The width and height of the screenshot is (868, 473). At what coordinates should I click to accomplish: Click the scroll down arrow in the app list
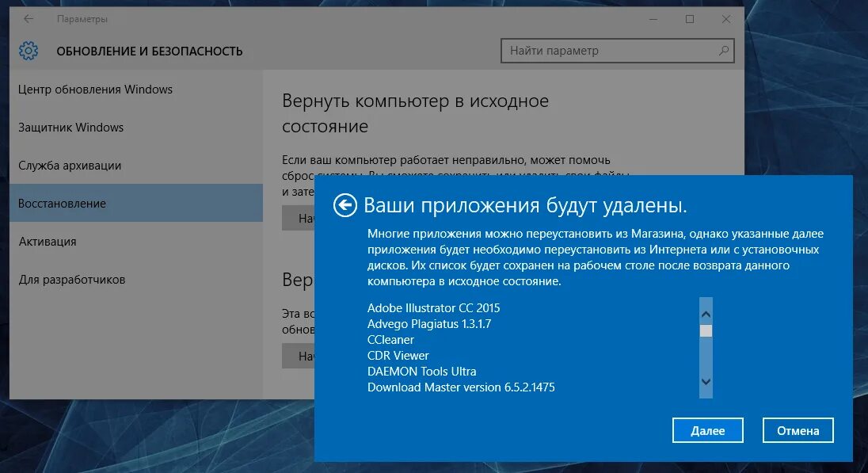tap(706, 382)
